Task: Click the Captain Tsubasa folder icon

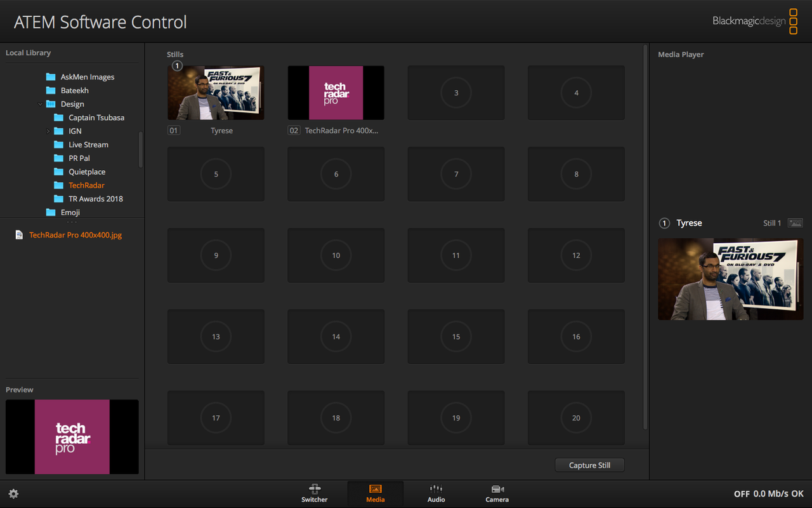Action: pyautogui.click(x=59, y=117)
